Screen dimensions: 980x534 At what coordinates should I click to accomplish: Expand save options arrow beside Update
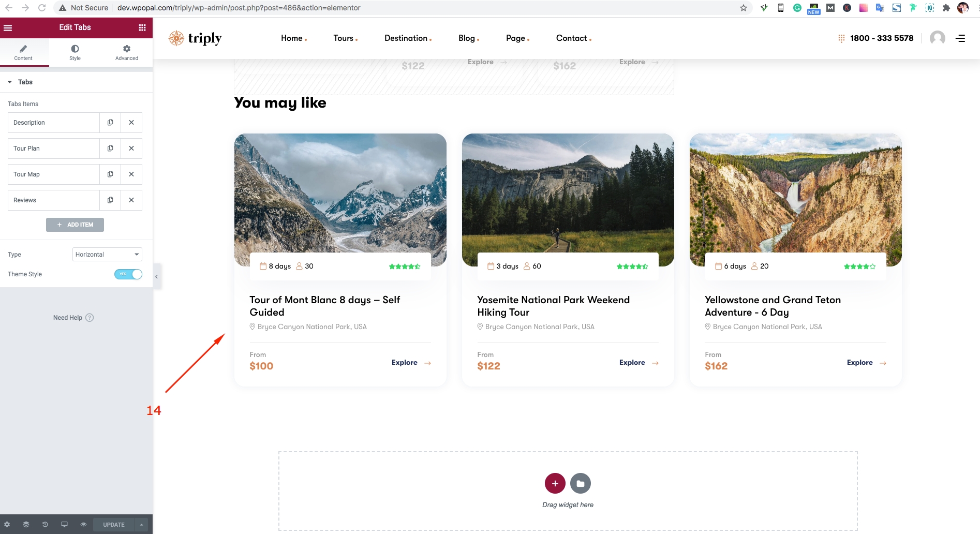click(141, 525)
